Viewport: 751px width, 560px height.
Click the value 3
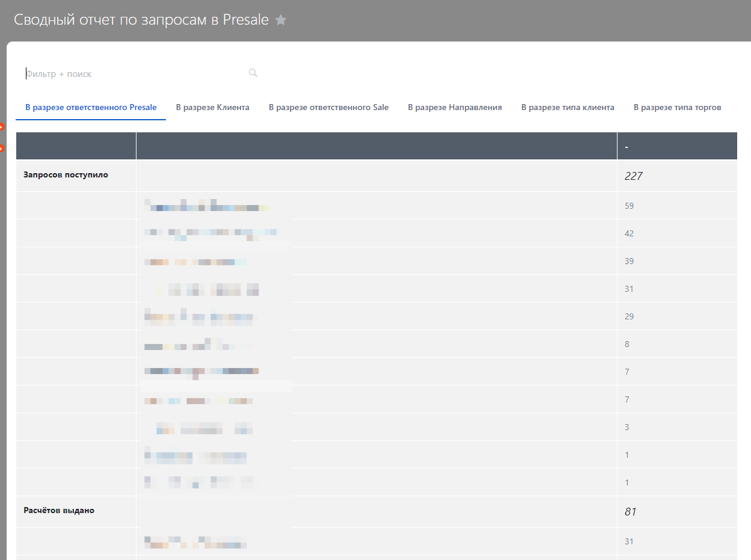click(627, 427)
